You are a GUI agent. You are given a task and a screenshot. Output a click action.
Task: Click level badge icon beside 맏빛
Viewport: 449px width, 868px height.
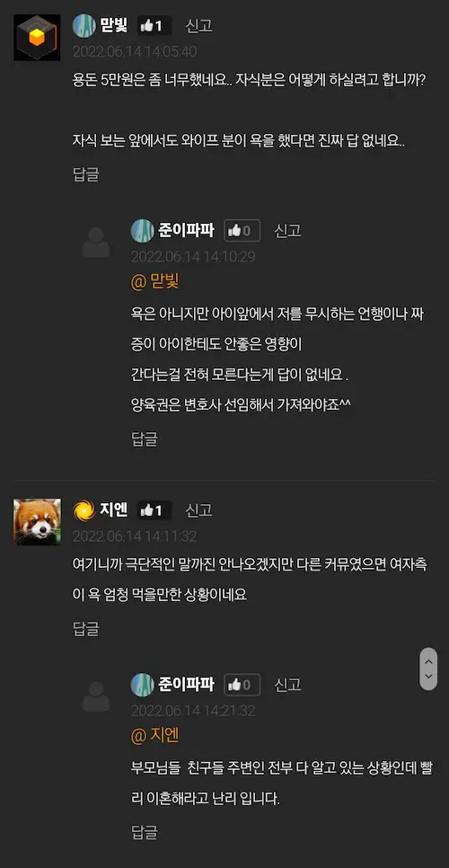pyautogui.click(x=84, y=25)
